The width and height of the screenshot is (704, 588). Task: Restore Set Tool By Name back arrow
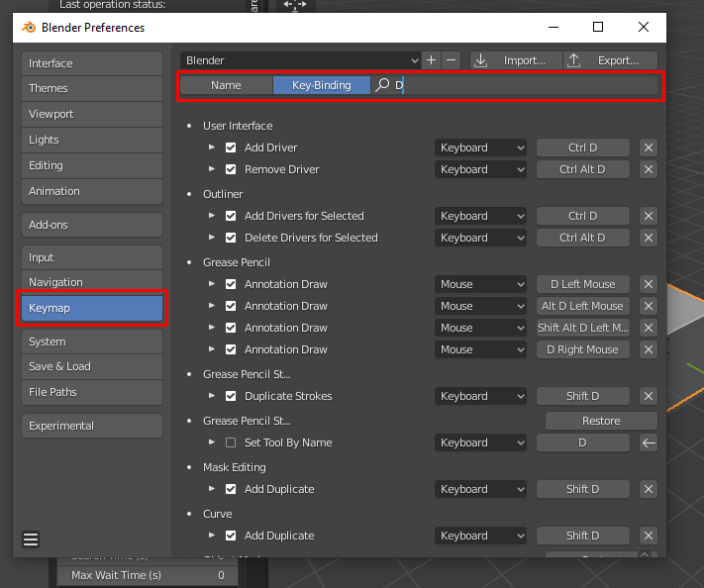point(649,442)
